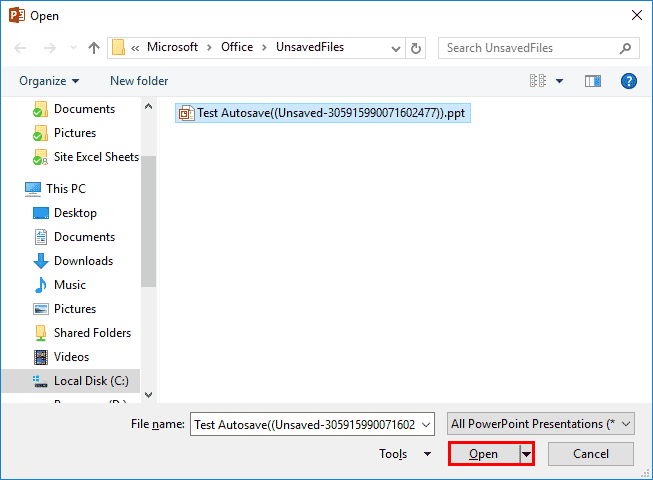Click the Forward navigation arrow
Screen dimensions: 653x480
(50, 48)
